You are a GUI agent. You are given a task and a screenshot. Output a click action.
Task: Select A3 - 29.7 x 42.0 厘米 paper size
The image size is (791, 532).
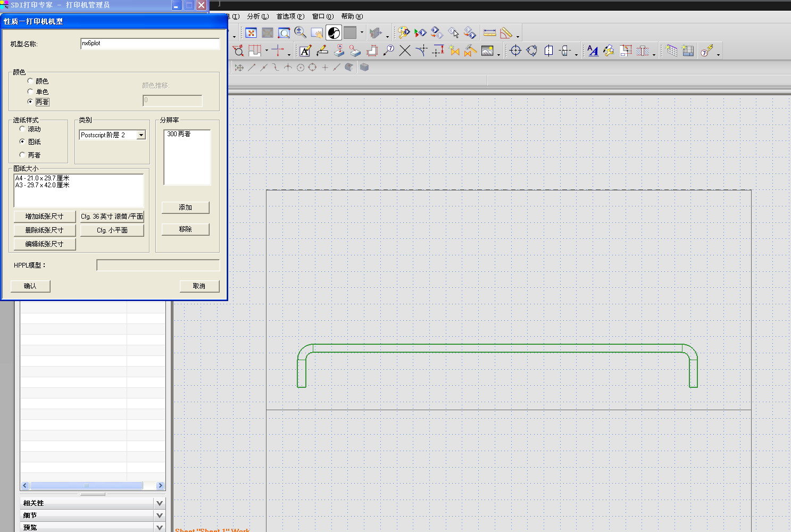(x=43, y=185)
